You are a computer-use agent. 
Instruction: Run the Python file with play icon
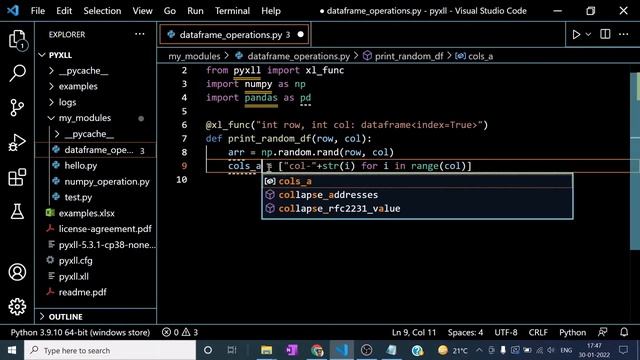coord(576,35)
